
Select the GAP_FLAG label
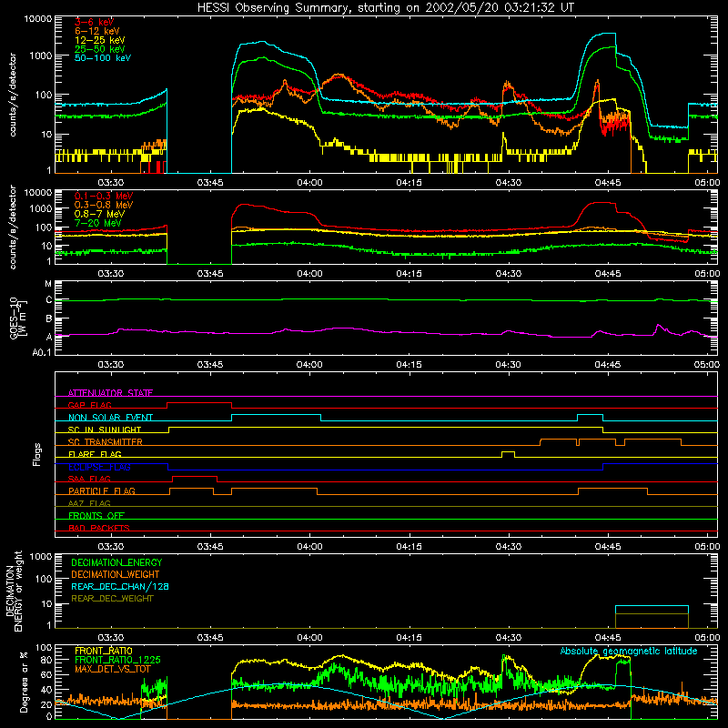[x=89, y=405]
